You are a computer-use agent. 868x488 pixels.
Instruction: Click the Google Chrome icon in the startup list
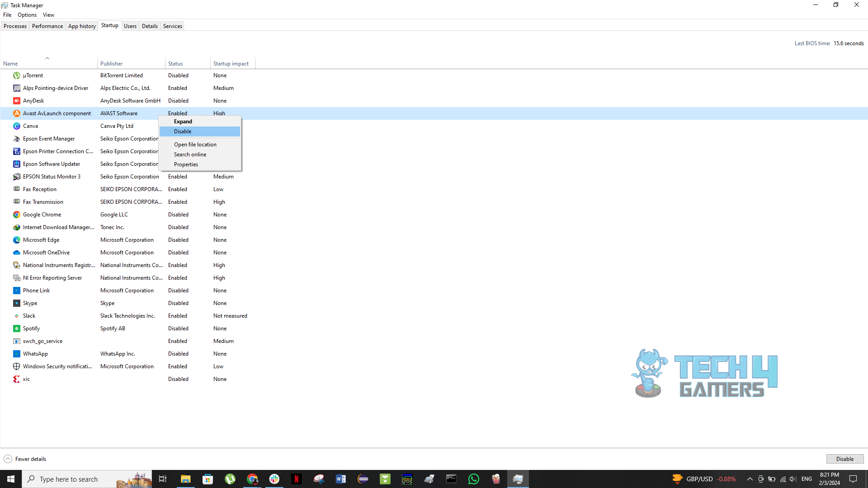(x=16, y=214)
